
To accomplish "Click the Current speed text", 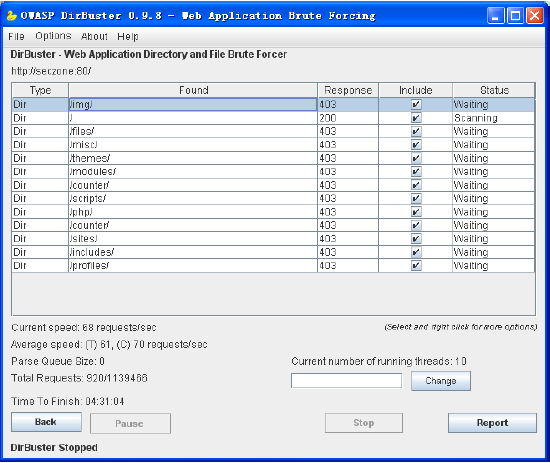I will (83, 328).
